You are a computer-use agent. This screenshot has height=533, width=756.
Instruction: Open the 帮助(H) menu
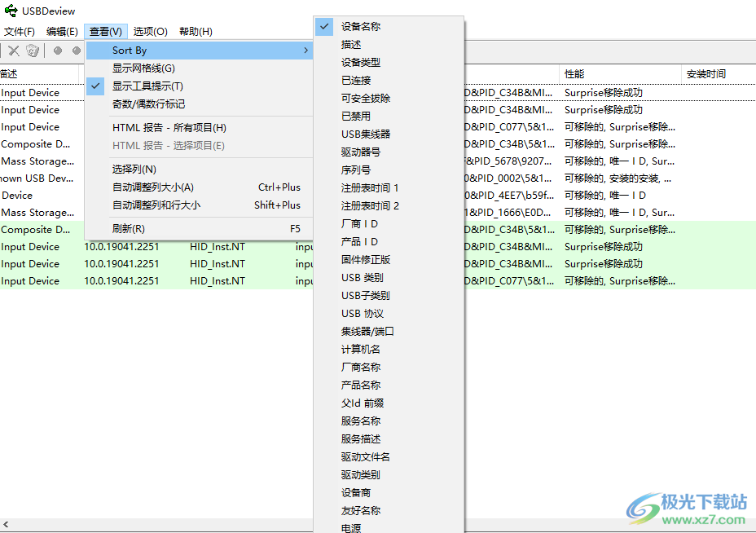point(195,32)
